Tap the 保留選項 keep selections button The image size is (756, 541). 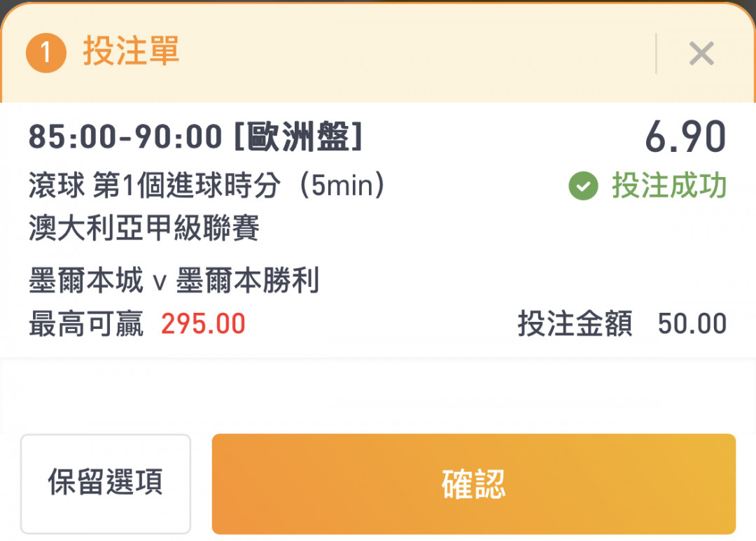[106, 484]
